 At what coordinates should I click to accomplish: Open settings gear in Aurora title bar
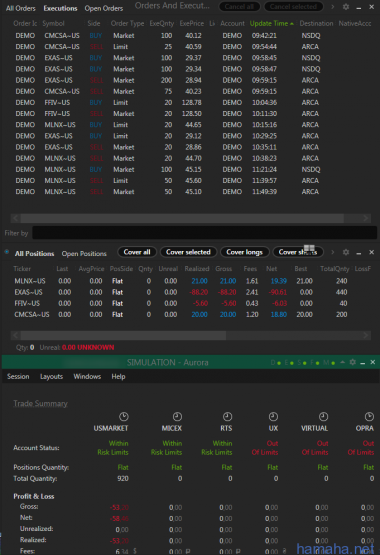(352, 362)
